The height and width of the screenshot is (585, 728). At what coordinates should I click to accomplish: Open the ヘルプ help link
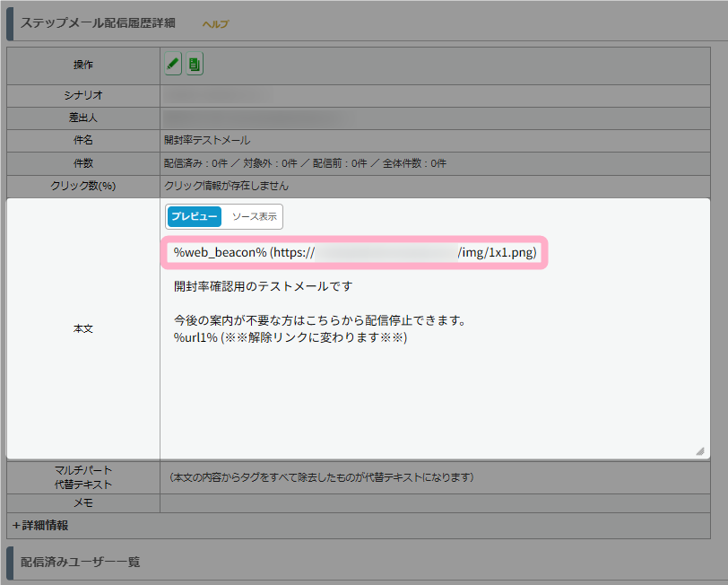[215, 24]
